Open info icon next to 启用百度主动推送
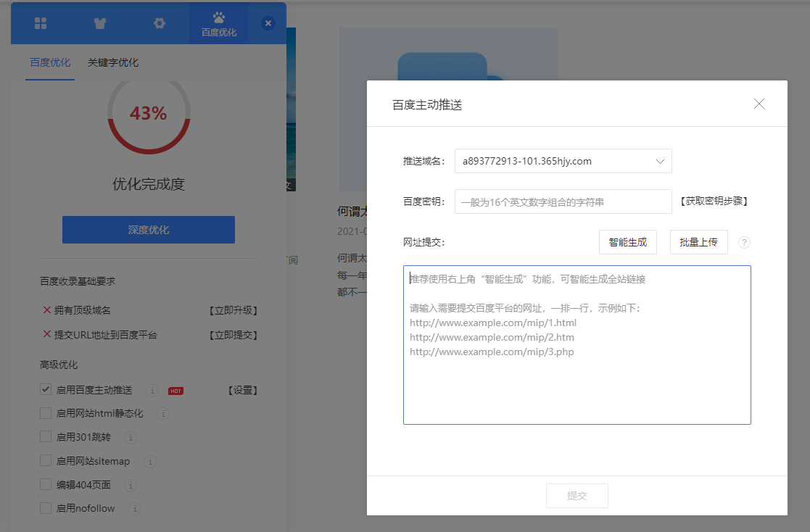The width and height of the screenshot is (810, 532). click(x=152, y=391)
